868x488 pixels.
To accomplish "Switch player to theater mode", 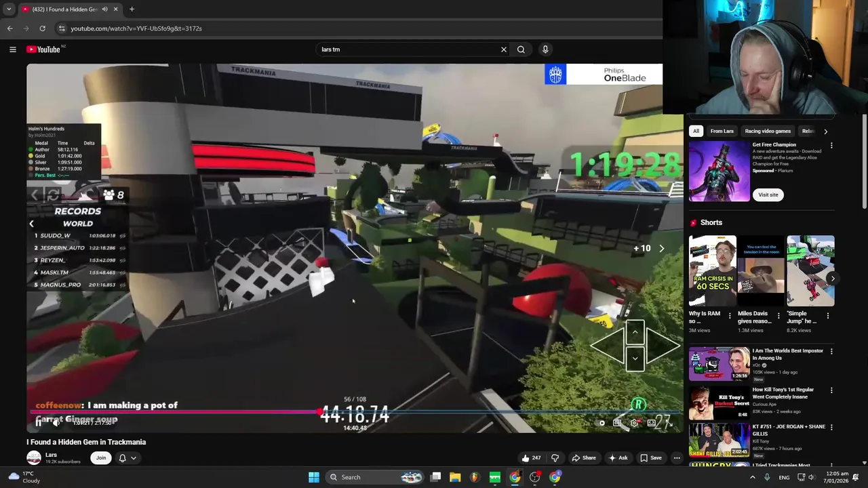I will (651, 423).
